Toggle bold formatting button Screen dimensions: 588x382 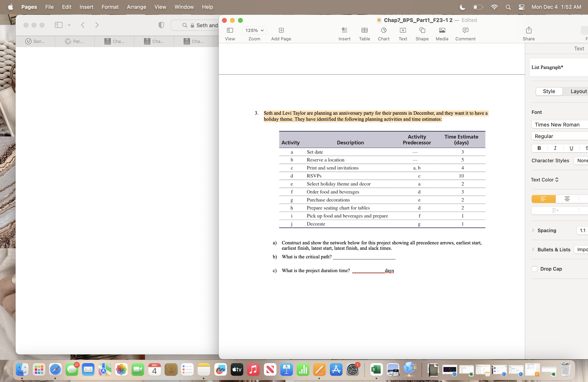point(539,148)
